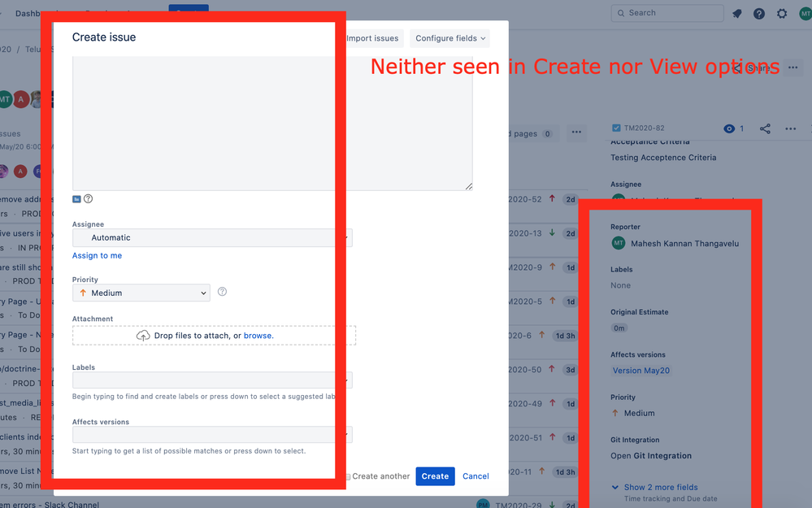
Task: Click the upload cloud icon in Attachment area
Action: 143,336
